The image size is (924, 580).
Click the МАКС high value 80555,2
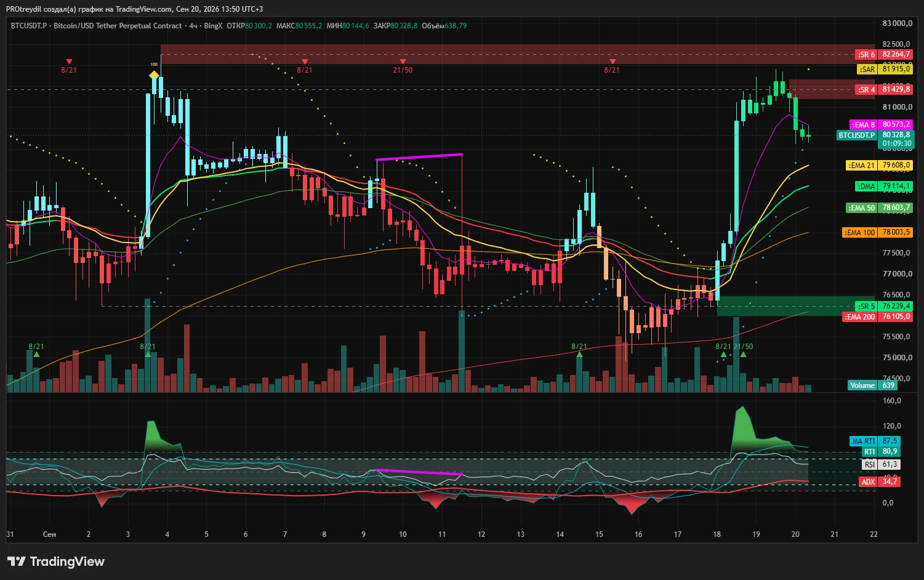308,26
